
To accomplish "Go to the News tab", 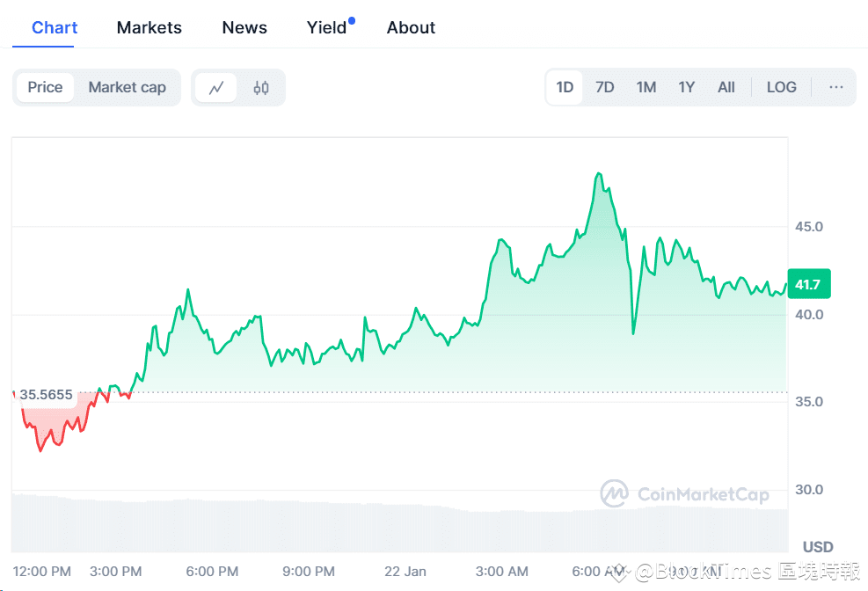I will click(244, 27).
